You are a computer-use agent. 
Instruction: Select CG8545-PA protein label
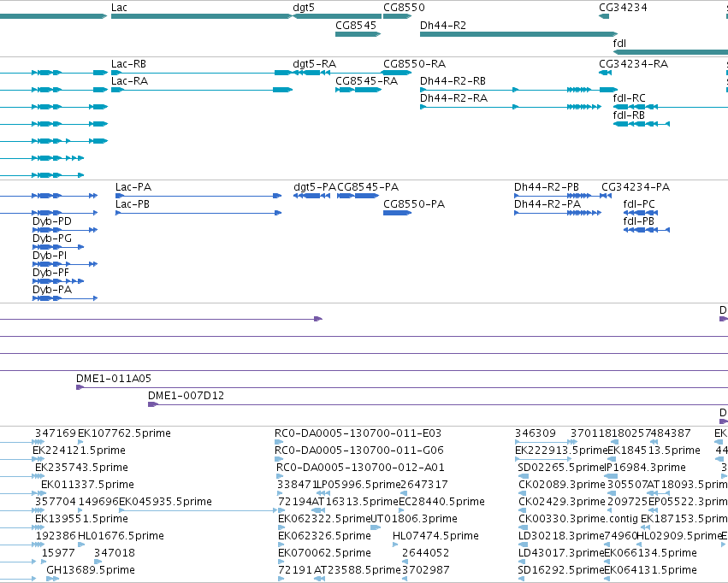(368, 187)
